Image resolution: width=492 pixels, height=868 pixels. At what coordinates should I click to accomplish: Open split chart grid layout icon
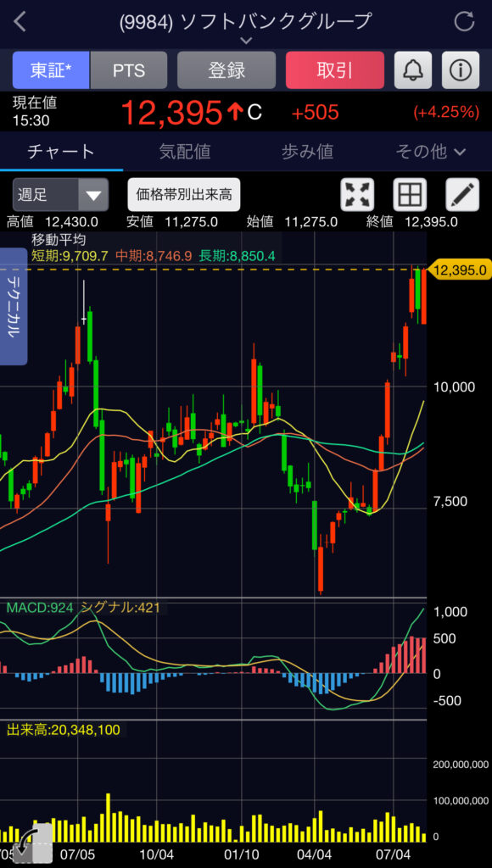coord(410,194)
